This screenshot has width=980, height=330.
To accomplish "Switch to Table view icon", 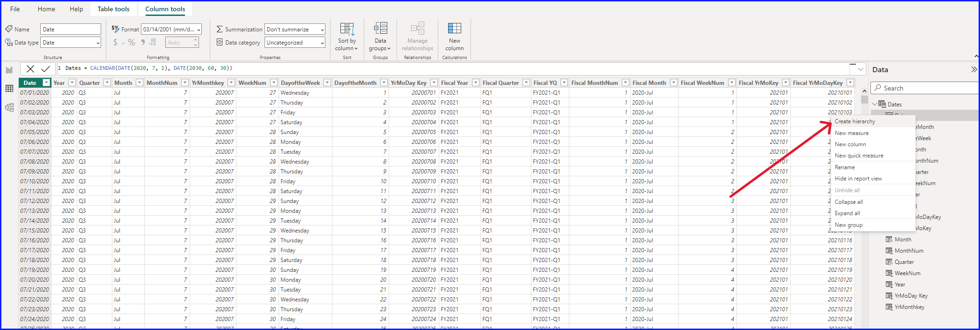I will click(9, 89).
